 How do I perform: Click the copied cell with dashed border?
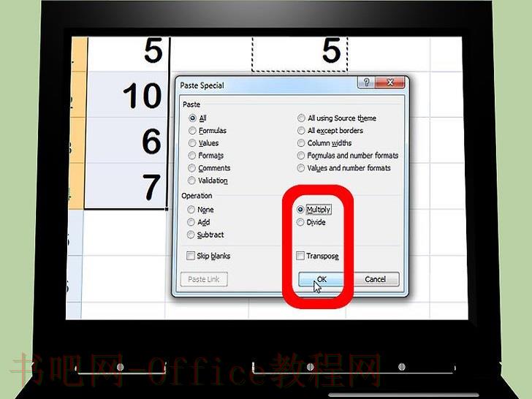300,54
